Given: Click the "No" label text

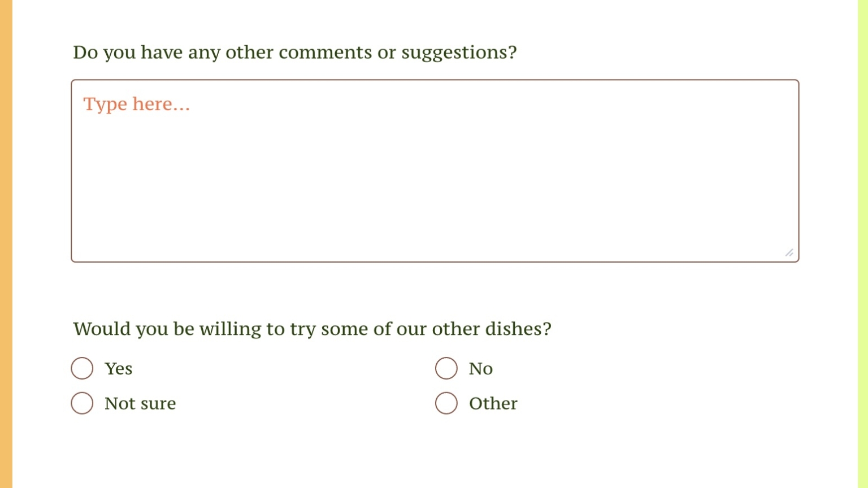Looking at the screenshot, I should [481, 368].
